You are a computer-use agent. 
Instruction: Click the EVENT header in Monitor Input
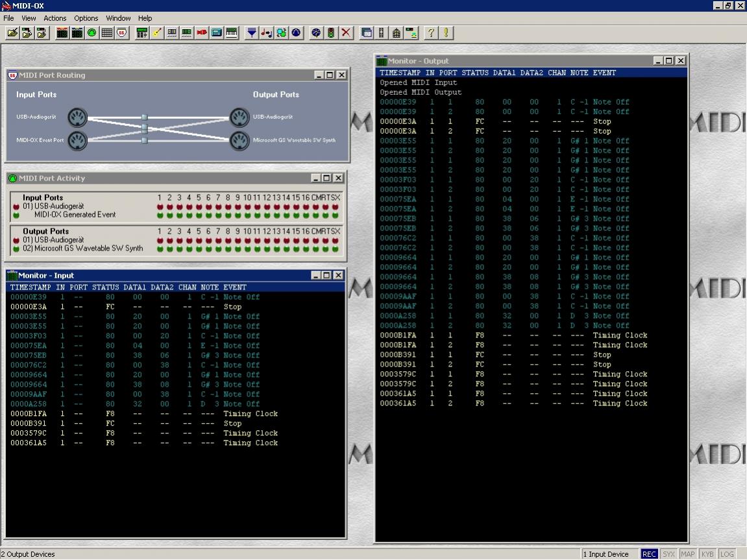click(235, 287)
